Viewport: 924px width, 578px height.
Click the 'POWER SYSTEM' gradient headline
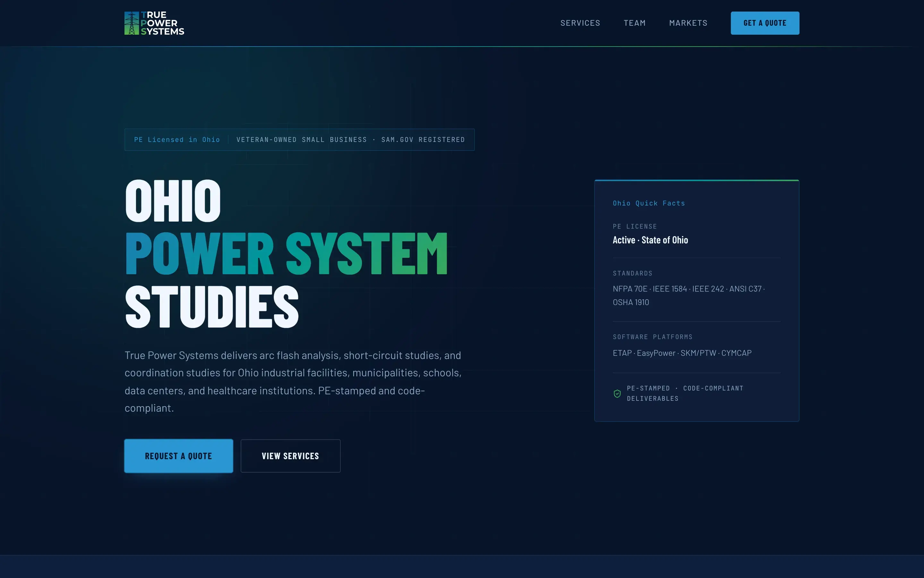(x=287, y=254)
